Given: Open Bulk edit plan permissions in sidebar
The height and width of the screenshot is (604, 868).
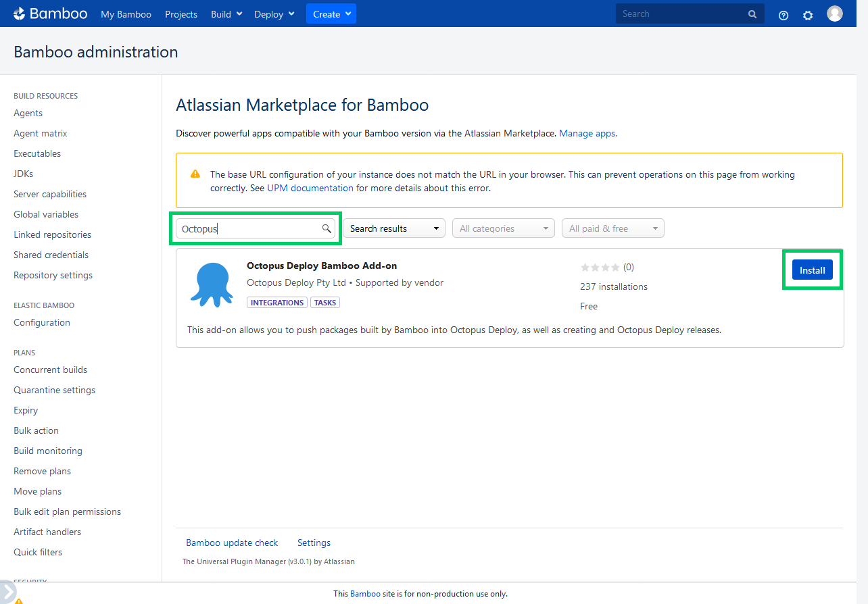Looking at the screenshot, I should (68, 511).
